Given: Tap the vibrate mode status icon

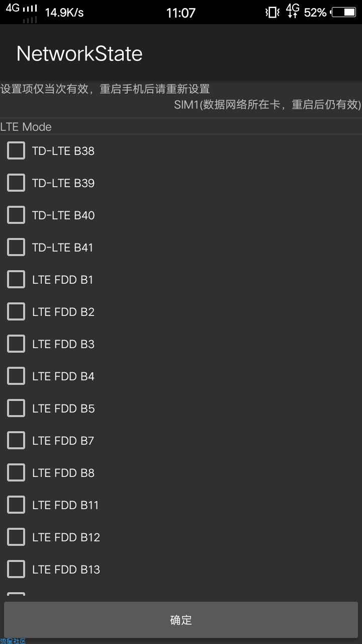Looking at the screenshot, I should 273,12.
